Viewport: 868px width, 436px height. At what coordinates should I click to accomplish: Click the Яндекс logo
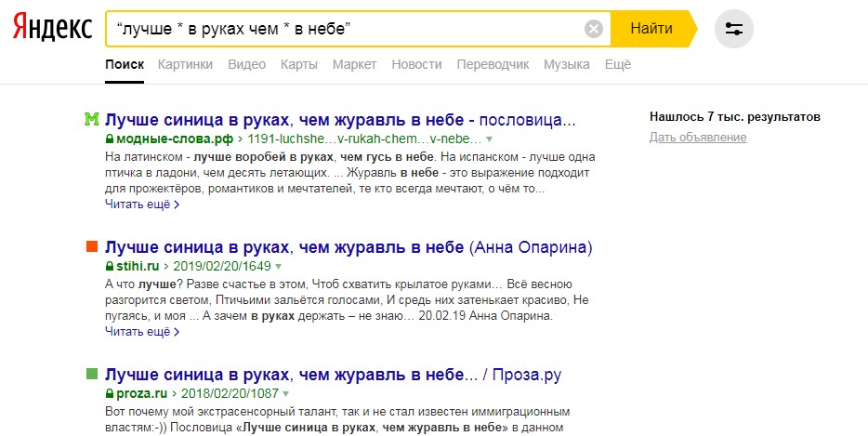[x=53, y=28]
